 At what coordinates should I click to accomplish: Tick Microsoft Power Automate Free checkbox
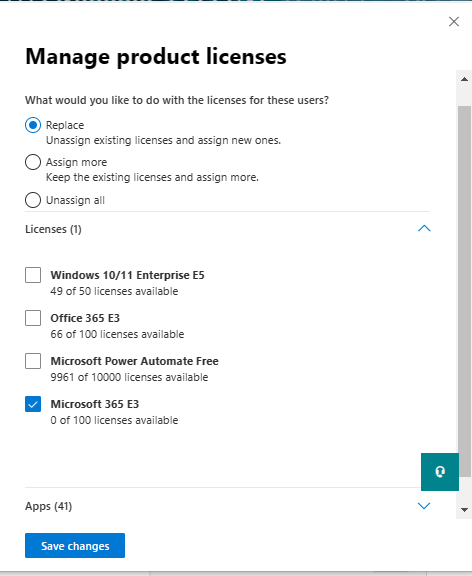[x=33, y=361]
